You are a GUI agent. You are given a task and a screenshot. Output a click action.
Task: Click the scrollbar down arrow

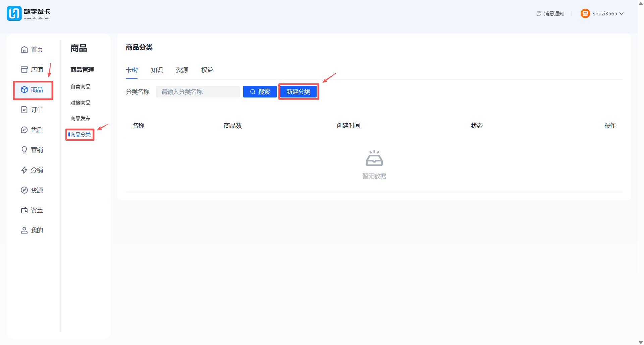(x=641, y=342)
